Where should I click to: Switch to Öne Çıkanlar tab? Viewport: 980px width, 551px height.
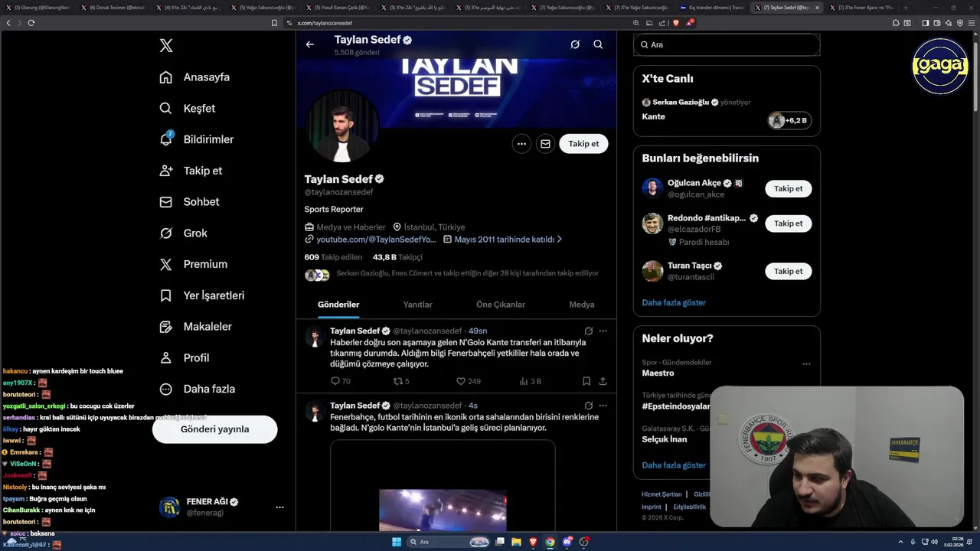pyautogui.click(x=501, y=305)
